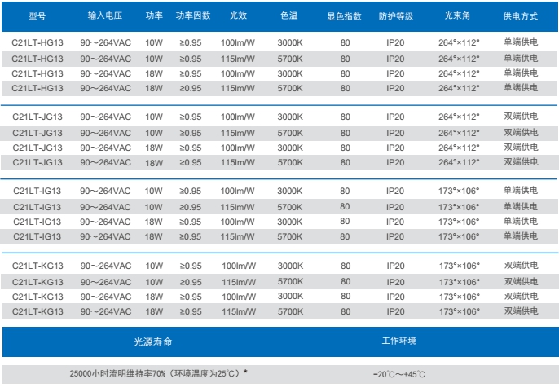Select the 25000小时流明维持率70% text

[x=117, y=373]
